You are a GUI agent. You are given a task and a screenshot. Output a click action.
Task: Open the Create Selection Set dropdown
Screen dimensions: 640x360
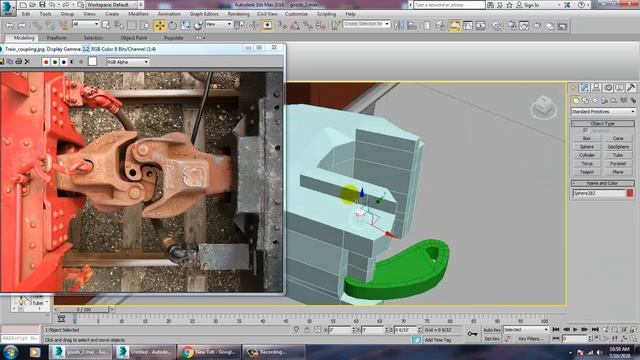point(367,24)
